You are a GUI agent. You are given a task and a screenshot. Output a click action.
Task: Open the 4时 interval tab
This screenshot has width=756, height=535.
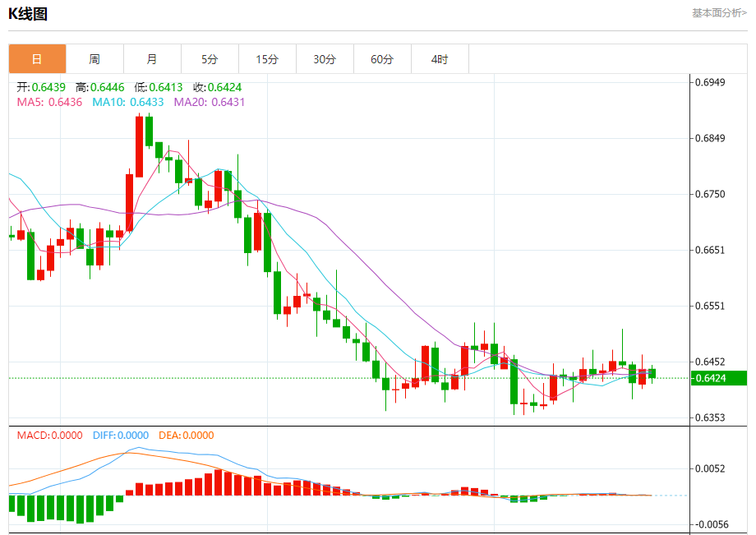tap(440, 59)
